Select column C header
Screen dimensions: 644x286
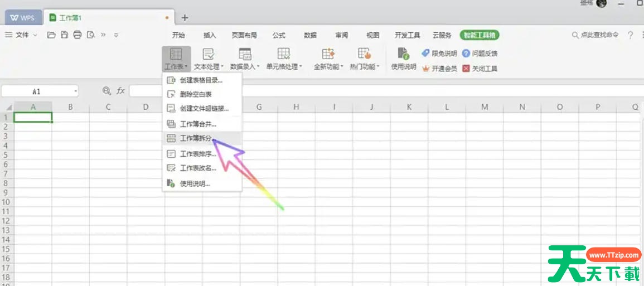pyautogui.click(x=108, y=107)
